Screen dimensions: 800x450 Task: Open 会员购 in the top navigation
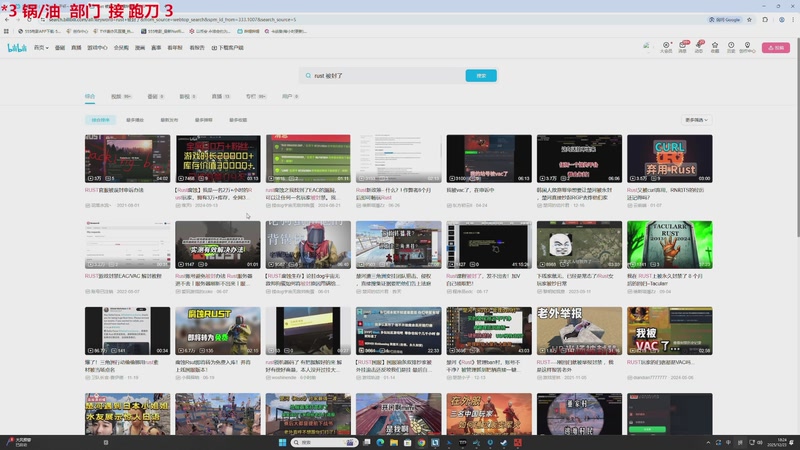pos(121,47)
